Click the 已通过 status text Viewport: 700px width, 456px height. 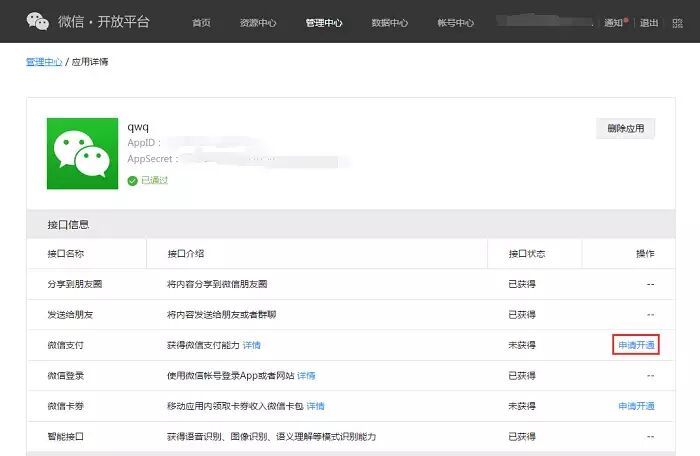click(x=154, y=180)
